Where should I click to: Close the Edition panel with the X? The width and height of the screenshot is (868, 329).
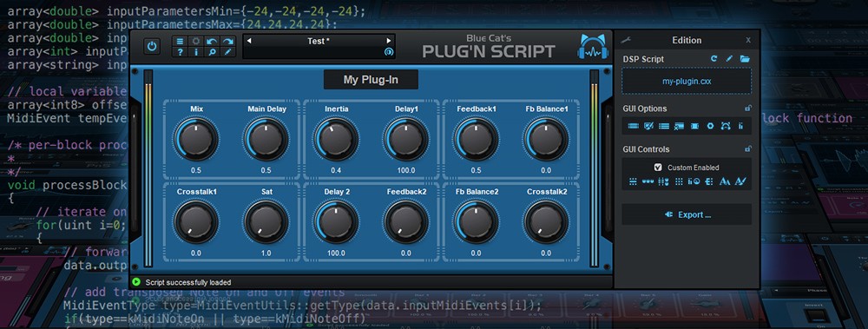[x=748, y=41]
